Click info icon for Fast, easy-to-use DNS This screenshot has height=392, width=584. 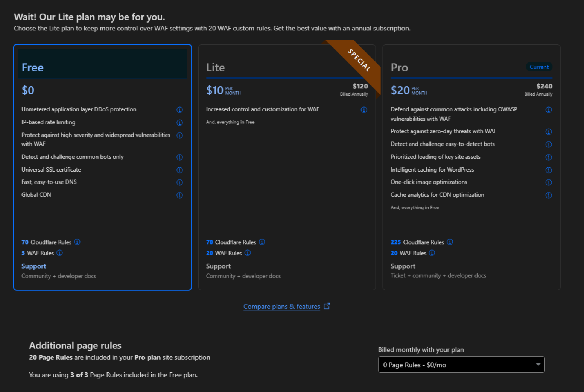click(x=179, y=182)
